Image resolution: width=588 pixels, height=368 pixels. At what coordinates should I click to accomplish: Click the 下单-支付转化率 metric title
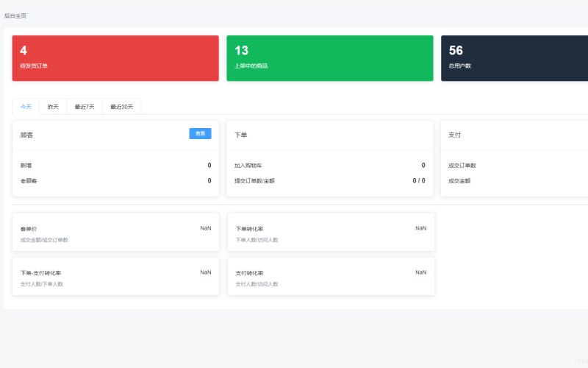click(40, 273)
